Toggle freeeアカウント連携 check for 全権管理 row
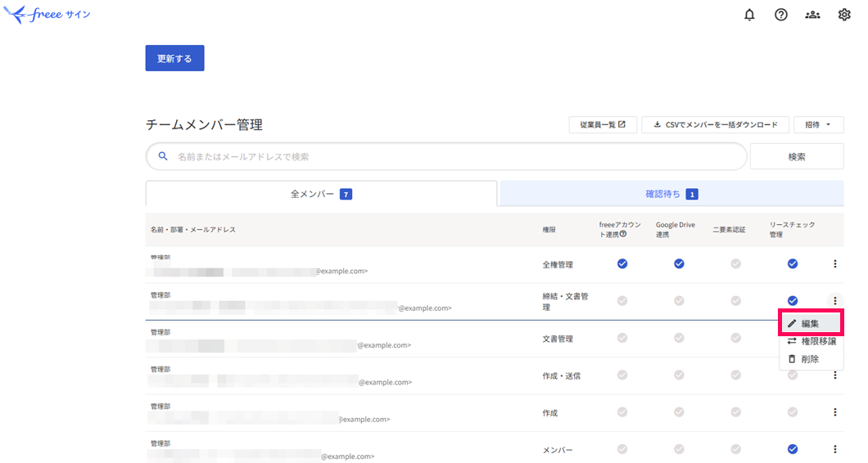868x463 pixels. [x=622, y=264]
